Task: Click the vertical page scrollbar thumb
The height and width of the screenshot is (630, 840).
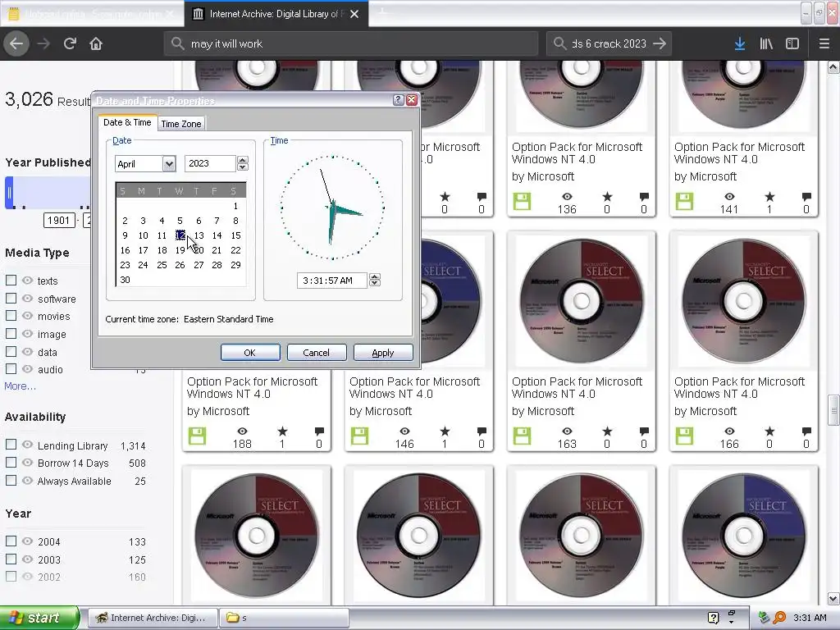Action: (833, 410)
